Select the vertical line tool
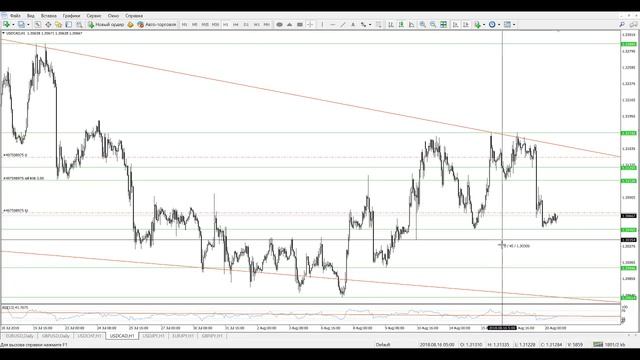Screen dimensions: 640x360 [322, 24]
